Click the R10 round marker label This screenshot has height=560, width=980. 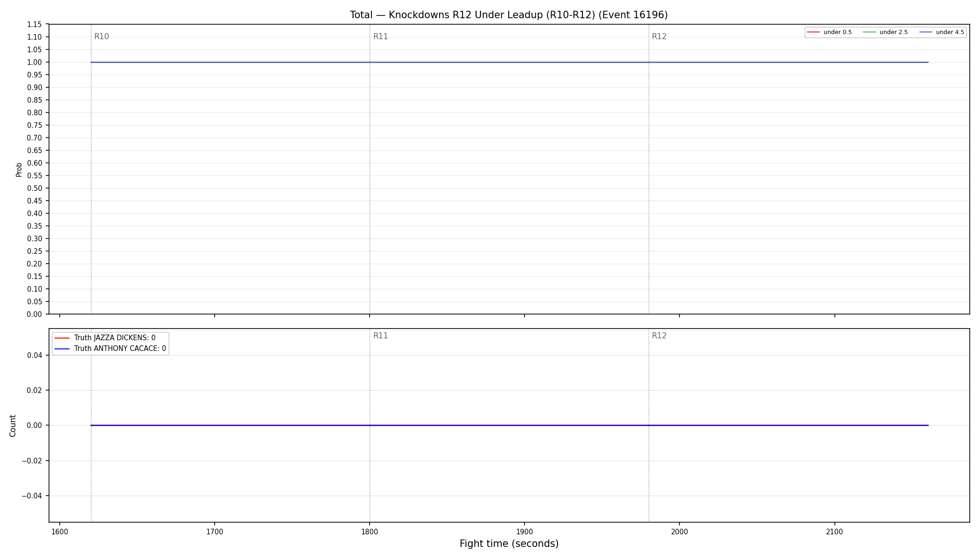click(x=101, y=37)
